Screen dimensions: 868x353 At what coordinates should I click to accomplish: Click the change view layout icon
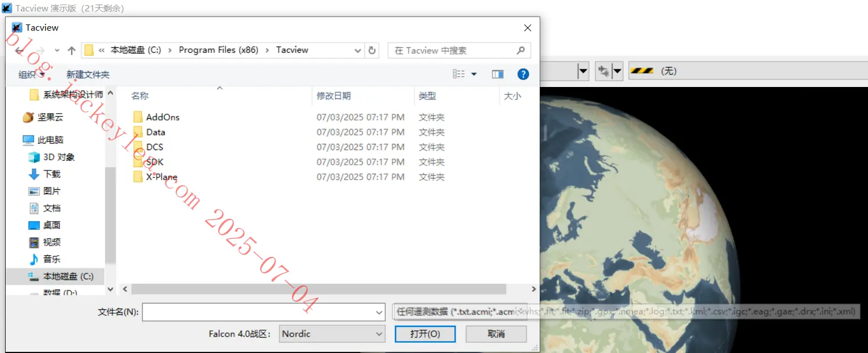pos(459,74)
